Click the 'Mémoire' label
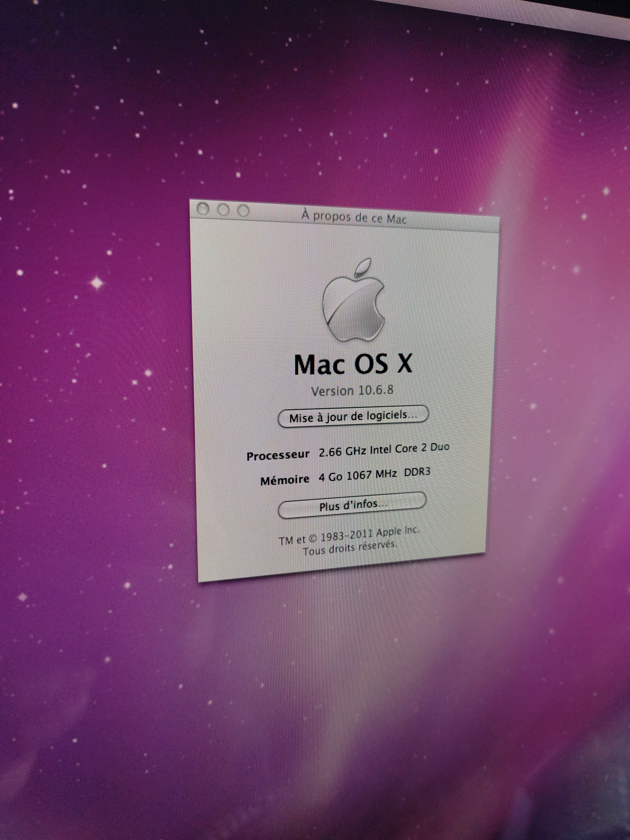630x840 pixels. [x=284, y=480]
